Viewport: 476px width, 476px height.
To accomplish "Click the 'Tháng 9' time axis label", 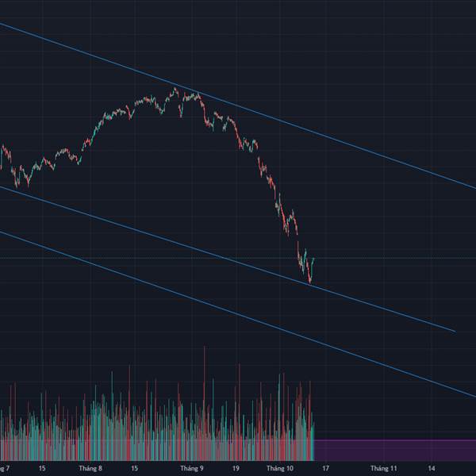I will [x=192, y=468].
